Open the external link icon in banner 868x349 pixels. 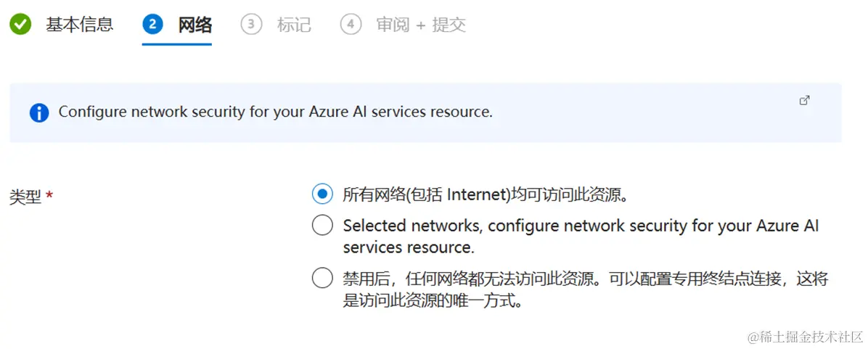804,101
